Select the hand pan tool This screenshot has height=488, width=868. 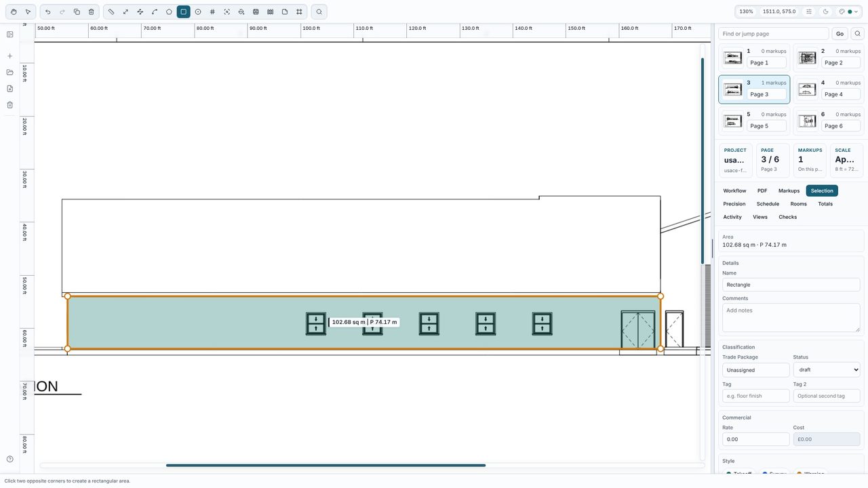tap(14, 12)
